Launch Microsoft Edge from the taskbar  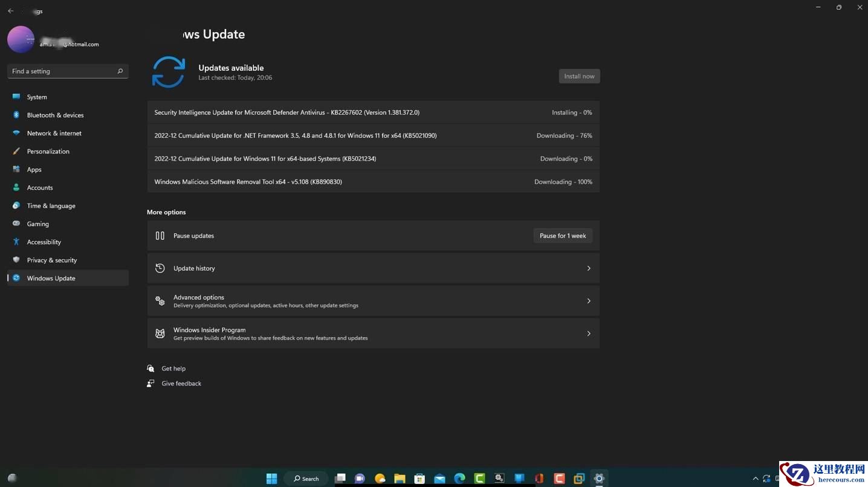click(x=459, y=478)
